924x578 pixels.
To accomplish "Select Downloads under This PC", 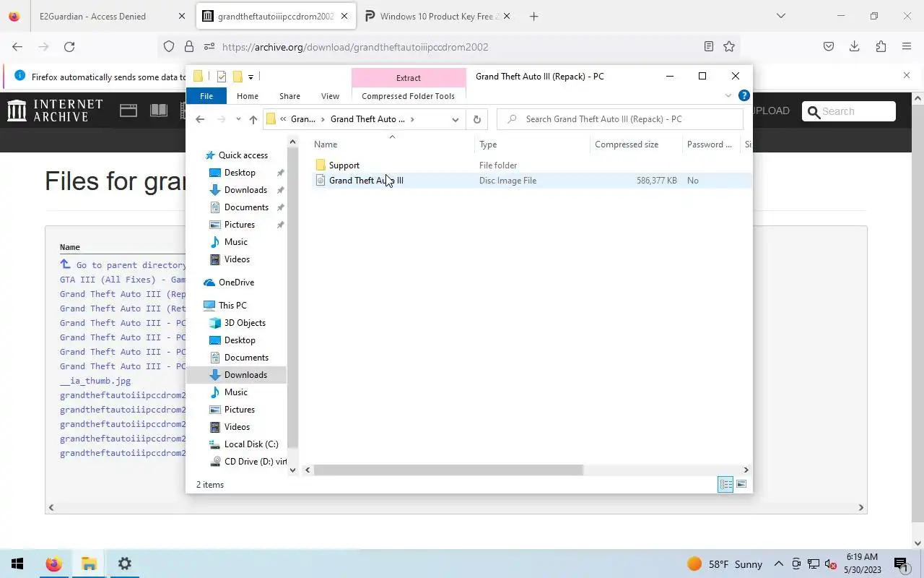I will pyautogui.click(x=245, y=375).
